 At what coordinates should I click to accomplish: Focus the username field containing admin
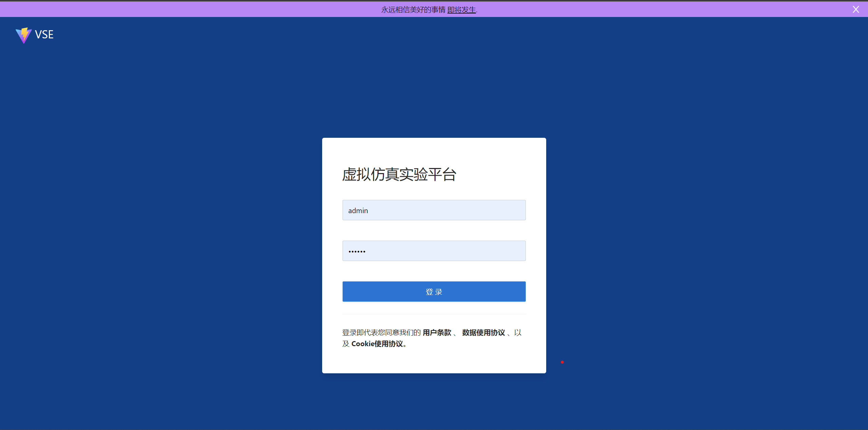(434, 210)
